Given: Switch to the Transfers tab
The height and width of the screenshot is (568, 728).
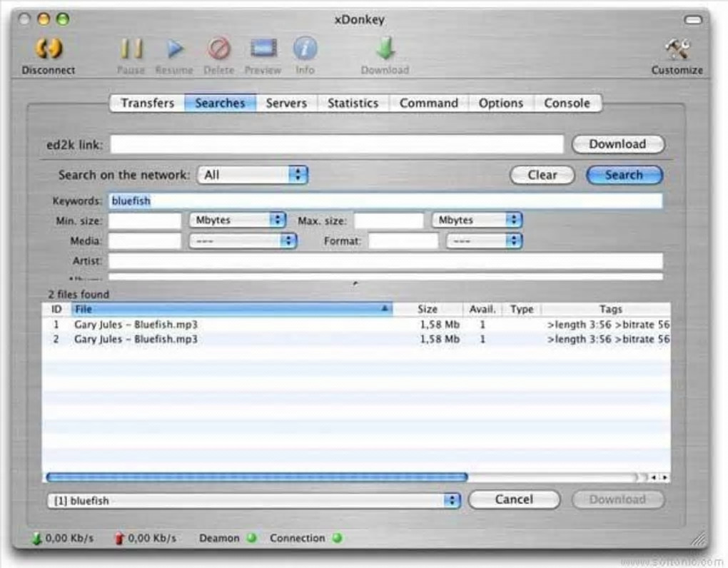Looking at the screenshot, I should click(x=147, y=103).
